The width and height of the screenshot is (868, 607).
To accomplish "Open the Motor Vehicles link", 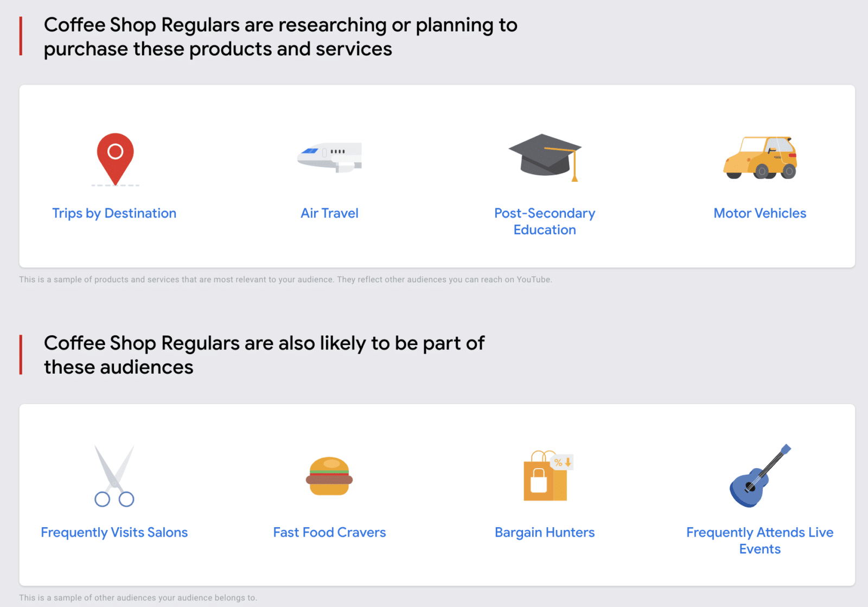I will (x=759, y=213).
